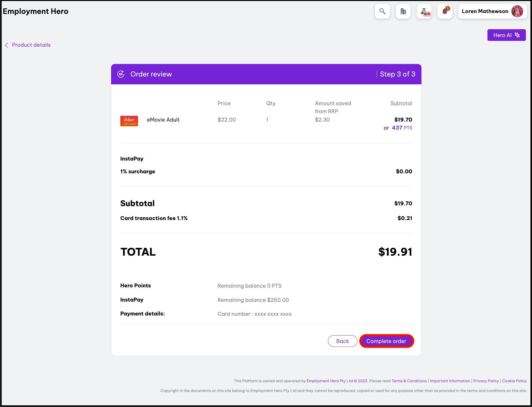Click the Card transaction fee 1.1% label
Viewport: 532px width, 407px height.
154,218
